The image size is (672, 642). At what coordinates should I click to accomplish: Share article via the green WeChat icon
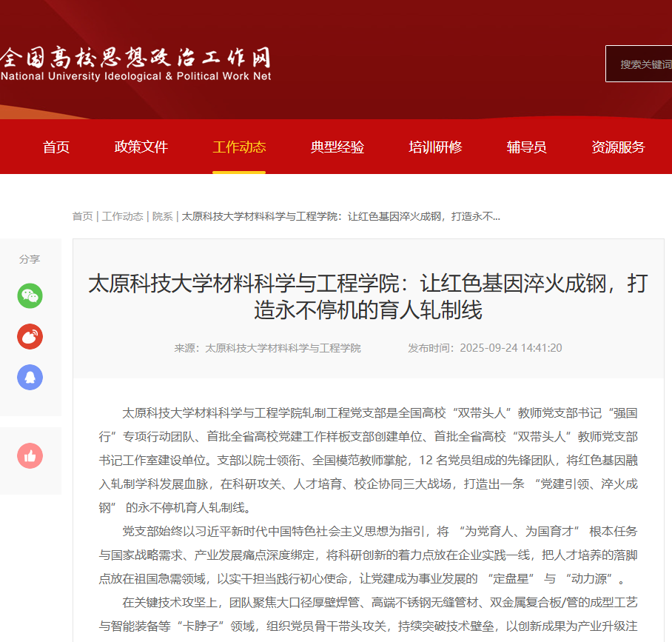30,296
